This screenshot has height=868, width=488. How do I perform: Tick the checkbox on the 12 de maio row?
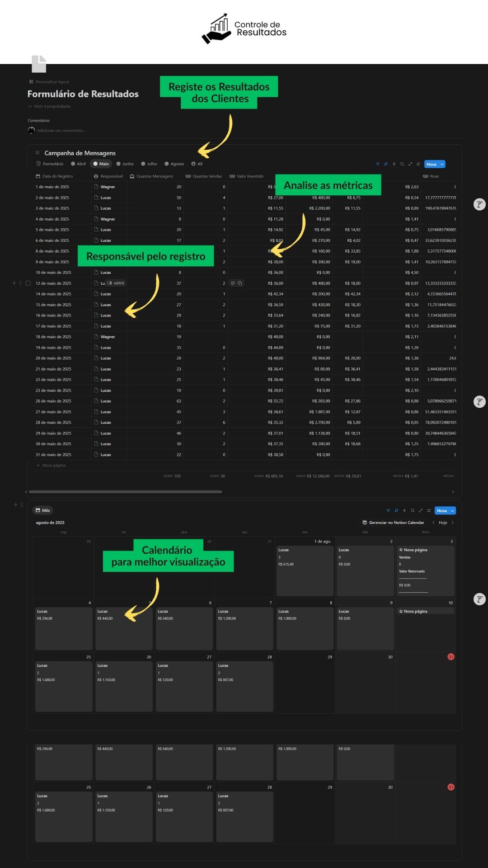28,283
